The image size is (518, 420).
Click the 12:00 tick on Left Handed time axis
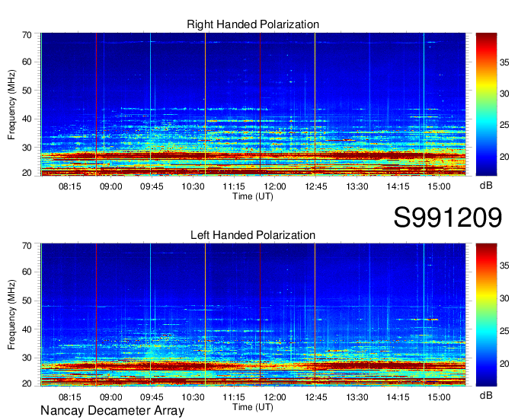[x=275, y=396]
